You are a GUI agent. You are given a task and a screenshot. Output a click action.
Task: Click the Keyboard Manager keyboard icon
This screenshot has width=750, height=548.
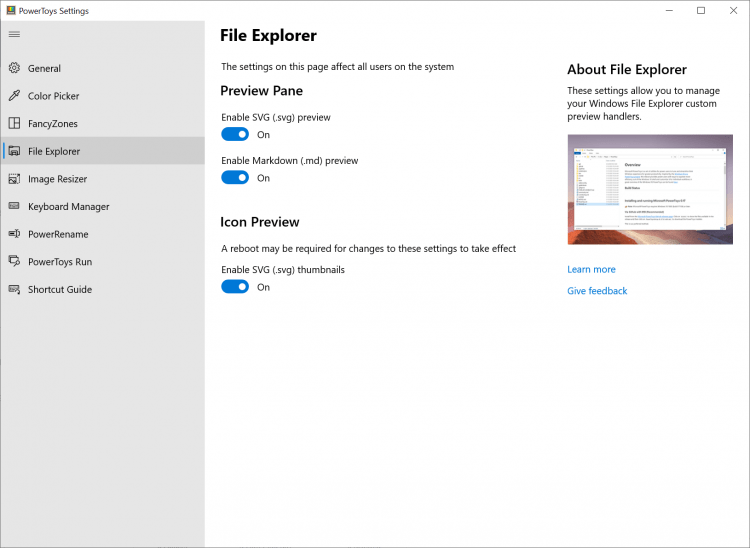click(x=14, y=207)
